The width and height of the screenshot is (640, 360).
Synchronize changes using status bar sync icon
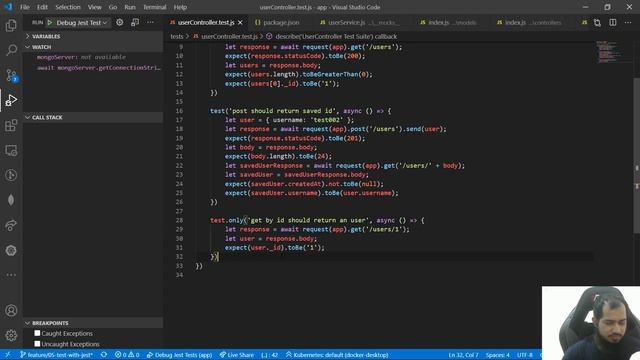pos(104,355)
